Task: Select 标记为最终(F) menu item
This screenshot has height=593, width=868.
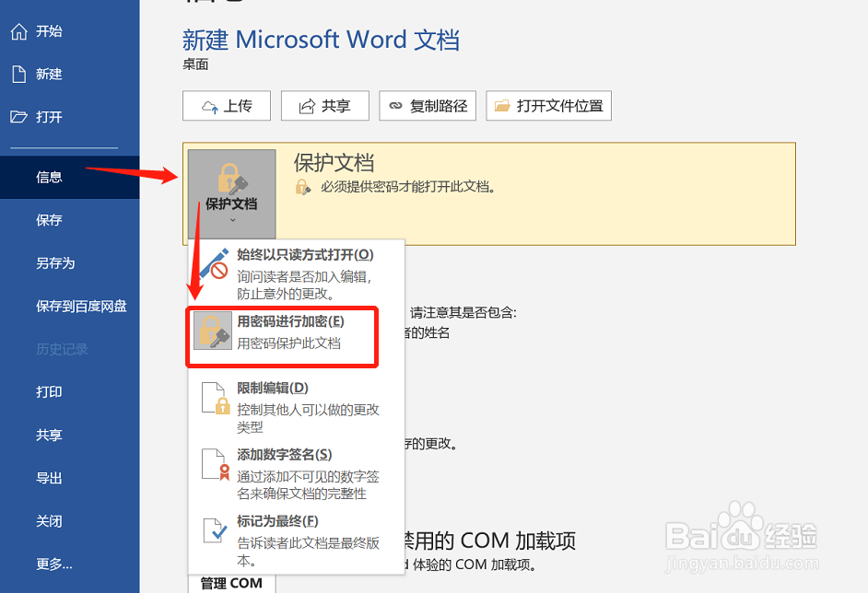Action: [296, 541]
